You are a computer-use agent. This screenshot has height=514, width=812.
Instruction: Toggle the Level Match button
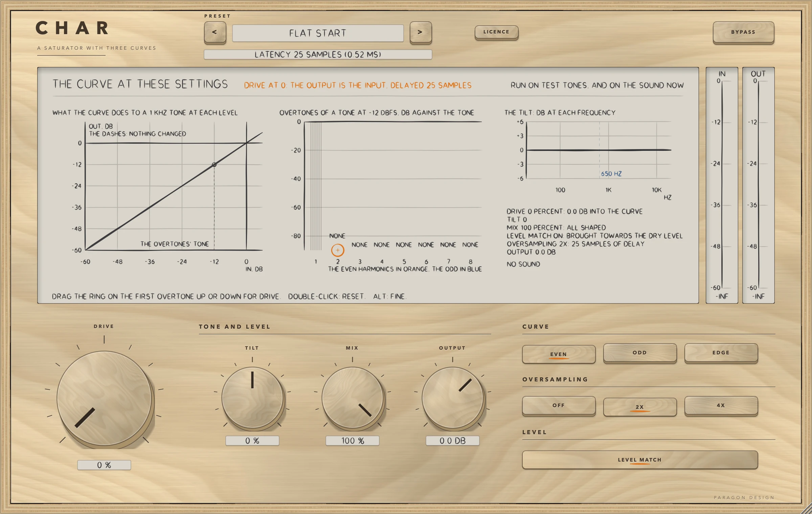click(x=640, y=460)
